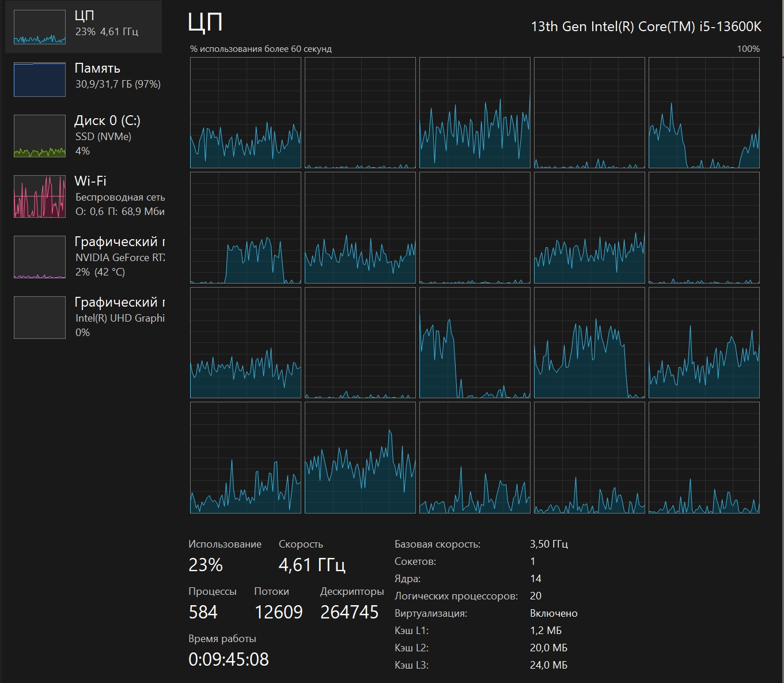Click the Потоки count 12609
This screenshot has width=784, height=683.
[279, 612]
